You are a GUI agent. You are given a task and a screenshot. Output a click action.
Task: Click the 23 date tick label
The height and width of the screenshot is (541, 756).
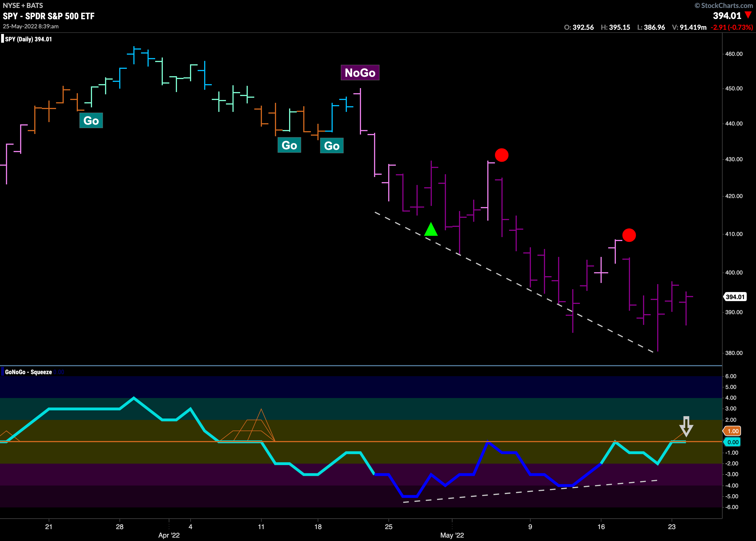click(x=672, y=527)
